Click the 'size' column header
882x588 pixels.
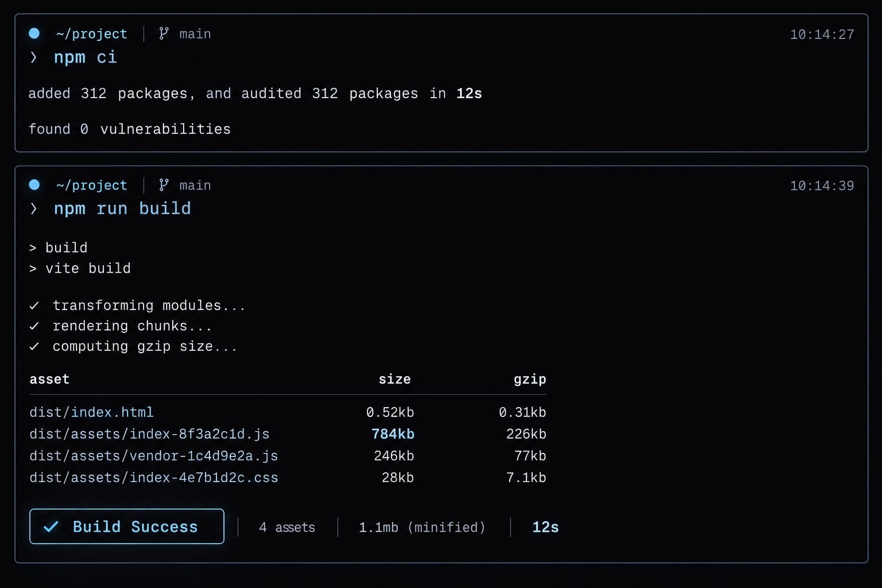coord(395,379)
